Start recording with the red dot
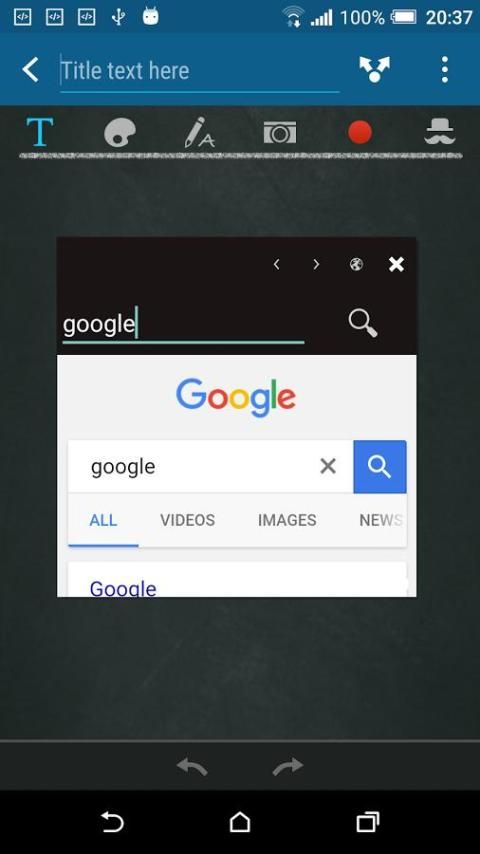Viewport: 480px width, 854px height. pyautogui.click(x=360, y=132)
